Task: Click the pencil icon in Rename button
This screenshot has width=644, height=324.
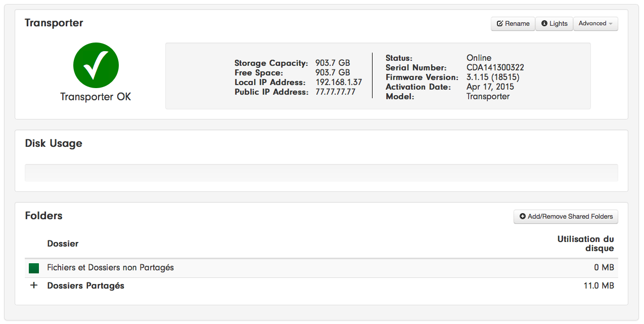Action: tap(500, 24)
